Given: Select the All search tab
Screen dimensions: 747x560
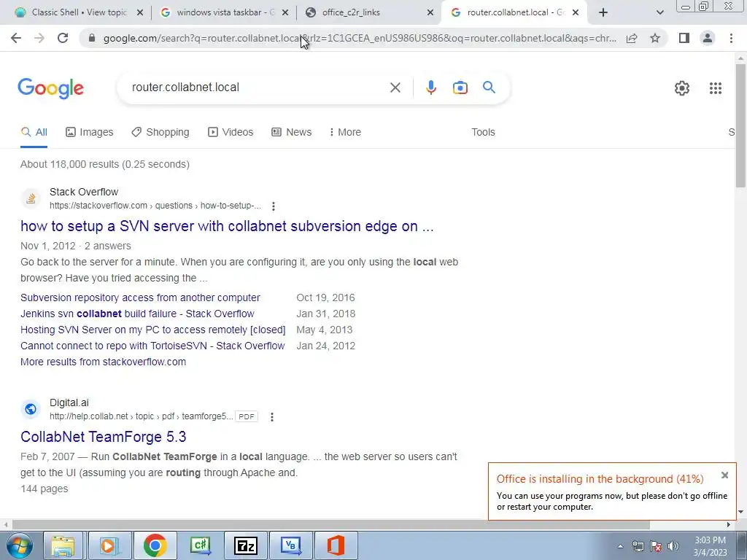Looking at the screenshot, I should (x=34, y=132).
